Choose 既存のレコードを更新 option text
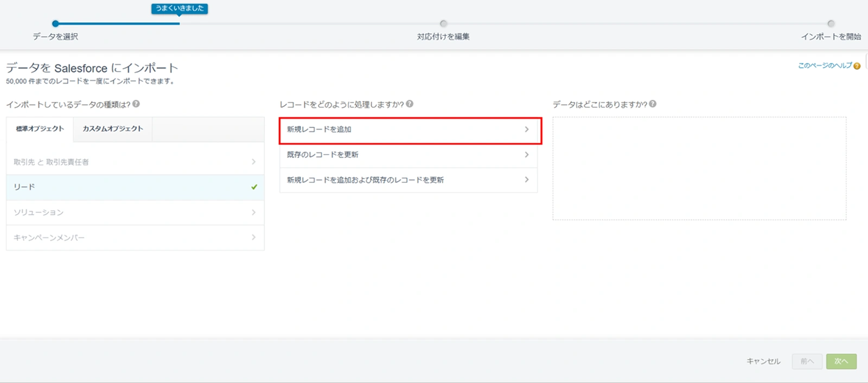 323,155
